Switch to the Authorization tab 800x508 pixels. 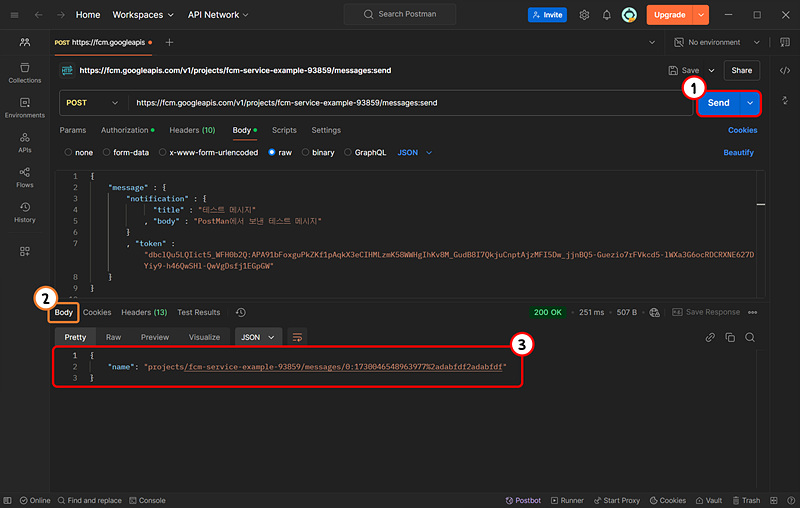pyautogui.click(x=128, y=130)
